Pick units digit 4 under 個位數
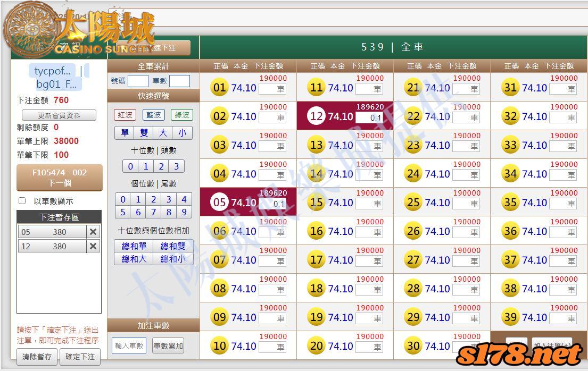Viewport: 588px width, 371px height. [x=184, y=199]
